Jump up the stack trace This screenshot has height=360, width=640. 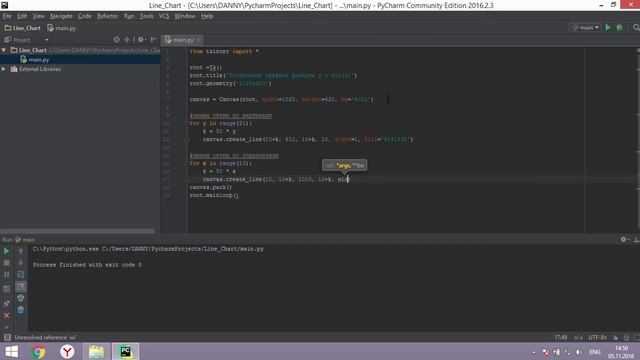21,251
